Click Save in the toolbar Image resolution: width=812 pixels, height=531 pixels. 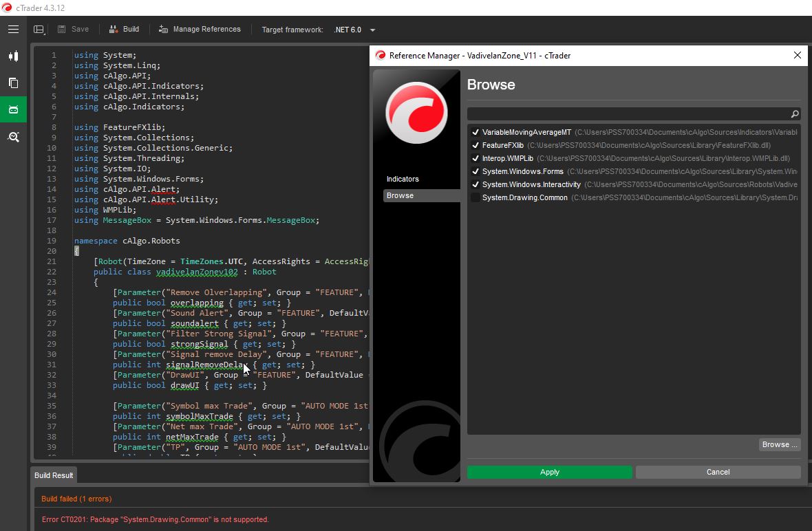(x=73, y=30)
